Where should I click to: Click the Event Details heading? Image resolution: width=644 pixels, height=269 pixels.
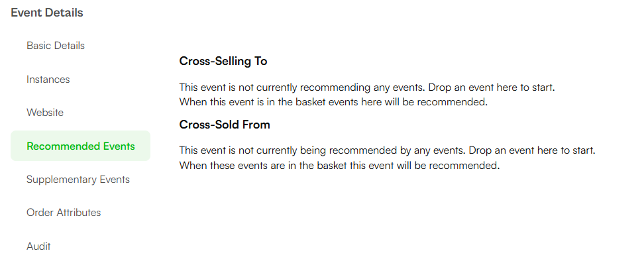47,13
